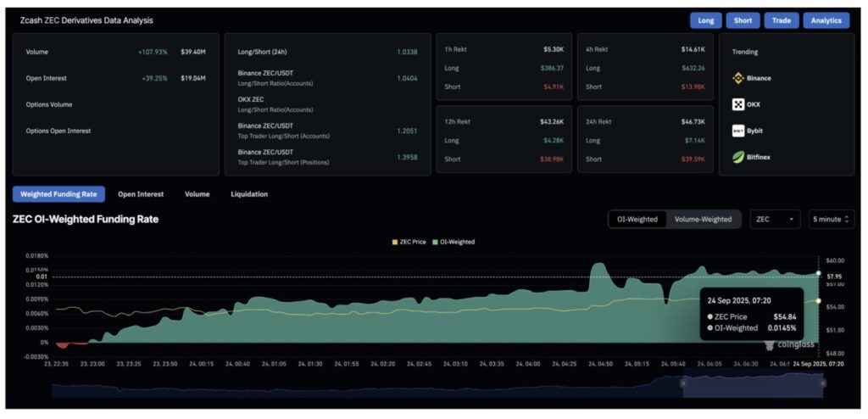Open the ZEC symbol dropdown

[775, 219]
